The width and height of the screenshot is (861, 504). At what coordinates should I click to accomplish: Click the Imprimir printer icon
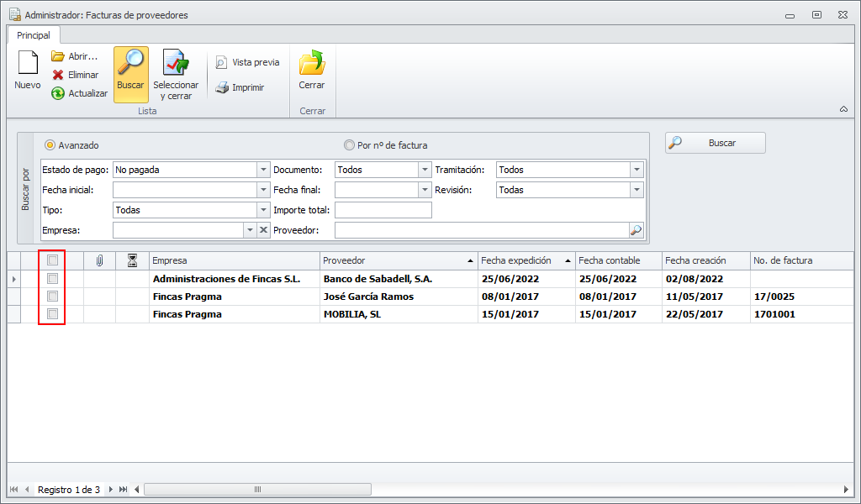click(x=221, y=87)
